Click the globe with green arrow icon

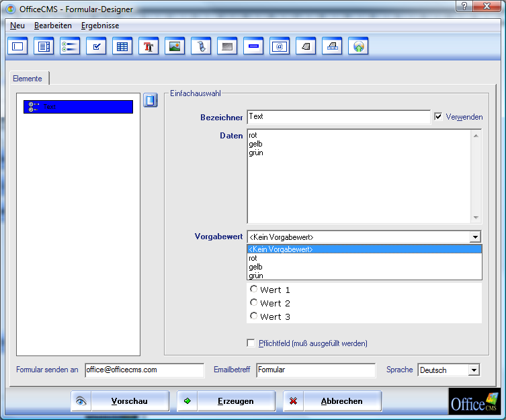click(x=358, y=46)
